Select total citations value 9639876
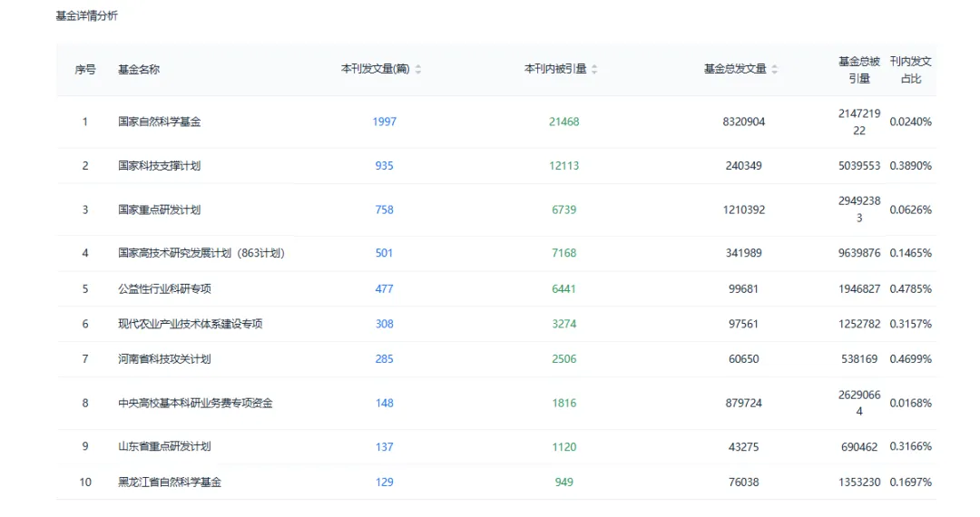 pos(859,253)
